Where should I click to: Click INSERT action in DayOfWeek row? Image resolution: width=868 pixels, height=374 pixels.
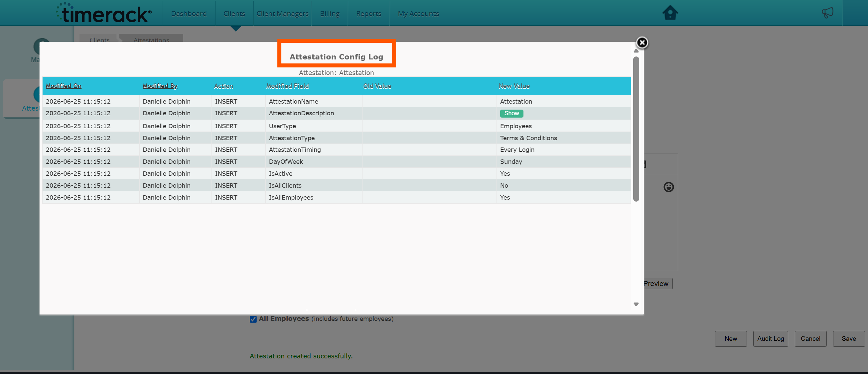[x=226, y=161]
